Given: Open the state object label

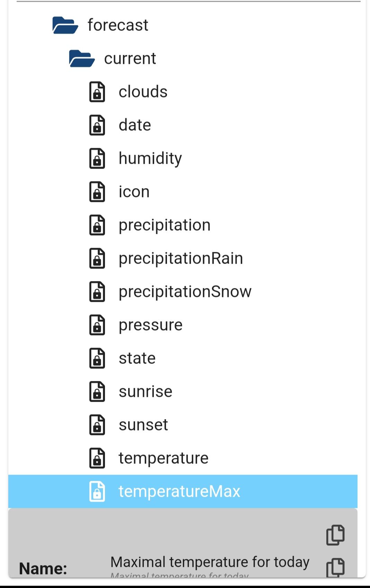Looking at the screenshot, I should [x=137, y=358].
